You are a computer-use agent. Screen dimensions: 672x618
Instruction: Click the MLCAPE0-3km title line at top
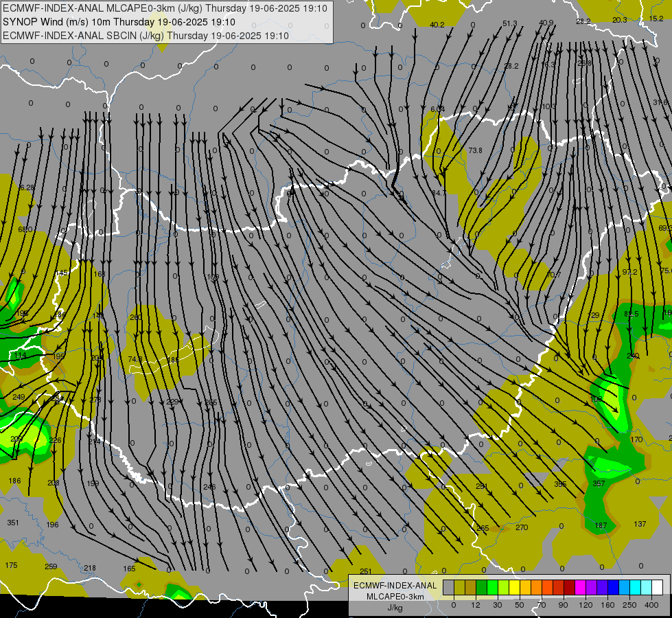pyautogui.click(x=165, y=8)
